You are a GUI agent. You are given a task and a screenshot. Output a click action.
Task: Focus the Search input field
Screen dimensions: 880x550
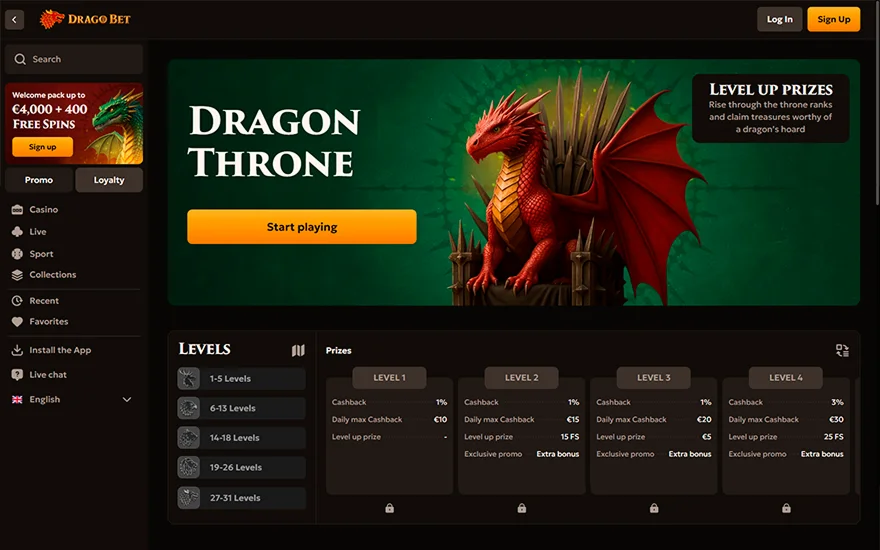point(74,59)
